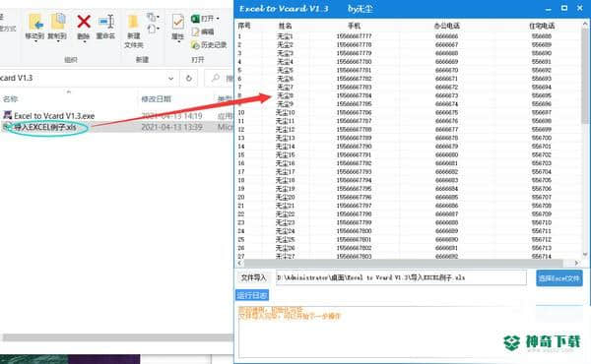This screenshot has width=591, height=364.
Task: Open the dropdown arrow under 属性
Action: (178, 41)
